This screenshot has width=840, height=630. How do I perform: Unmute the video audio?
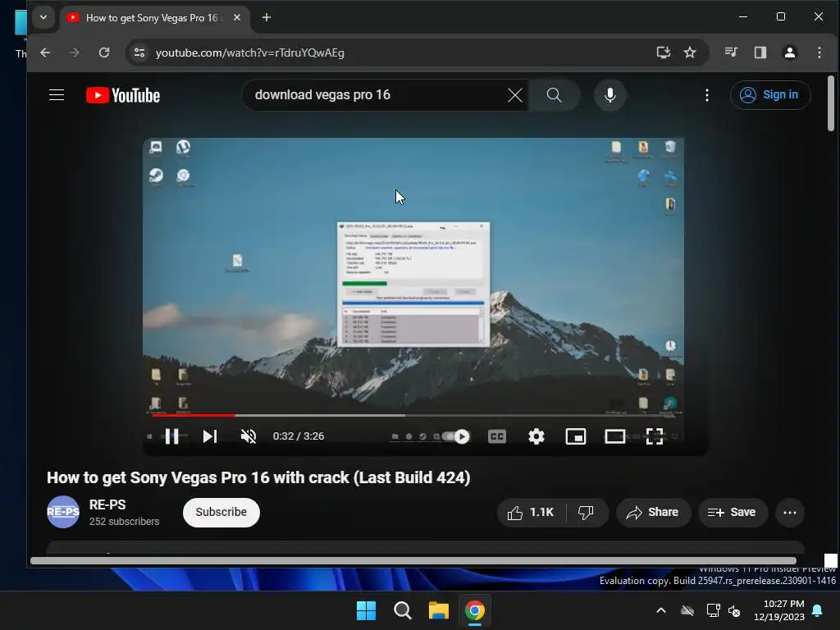(x=249, y=436)
